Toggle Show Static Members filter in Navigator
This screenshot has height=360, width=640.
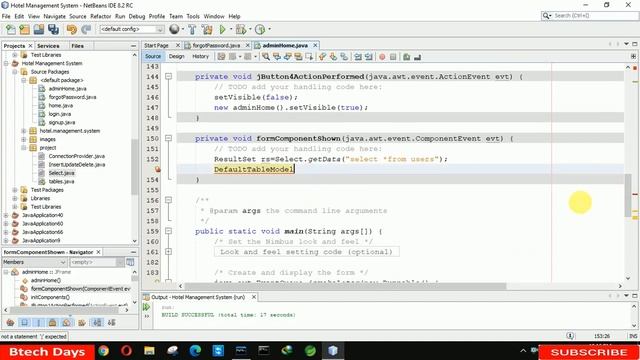pos(39,322)
